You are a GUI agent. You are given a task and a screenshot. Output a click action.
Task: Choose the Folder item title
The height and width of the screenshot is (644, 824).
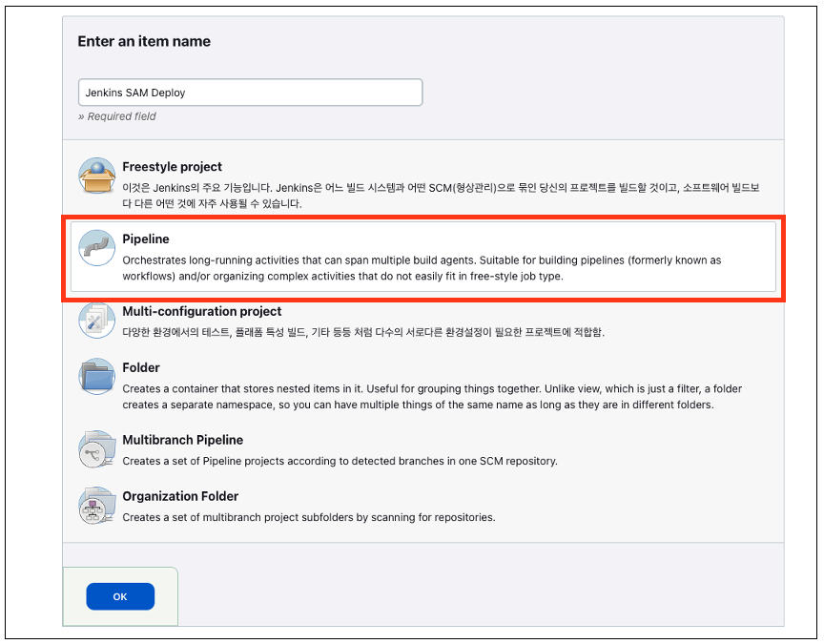click(x=141, y=367)
